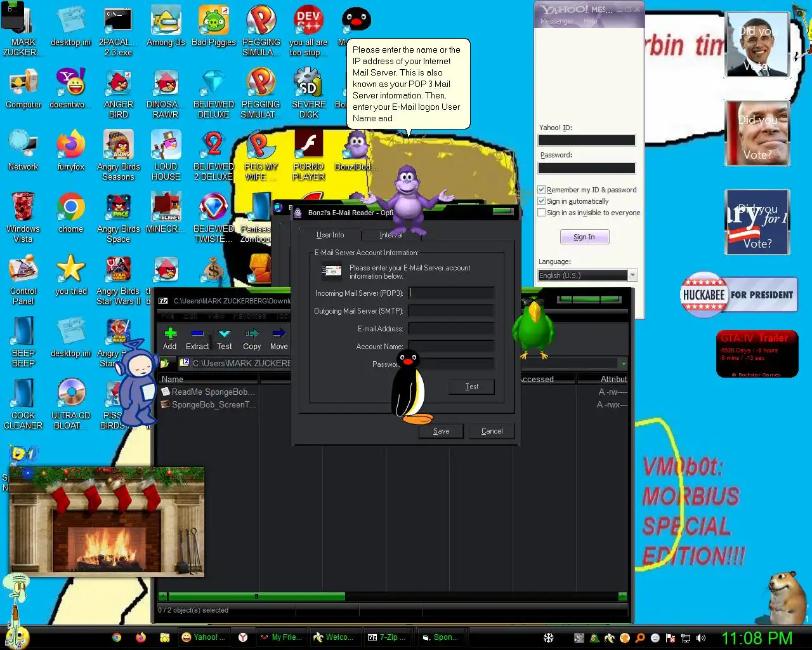Select the Computer desktop icon
The image size is (812, 650).
pyautogui.click(x=23, y=90)
